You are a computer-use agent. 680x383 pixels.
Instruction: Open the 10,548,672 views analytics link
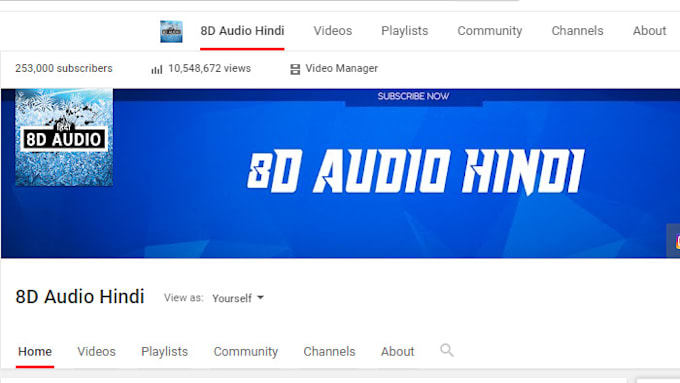209,69
